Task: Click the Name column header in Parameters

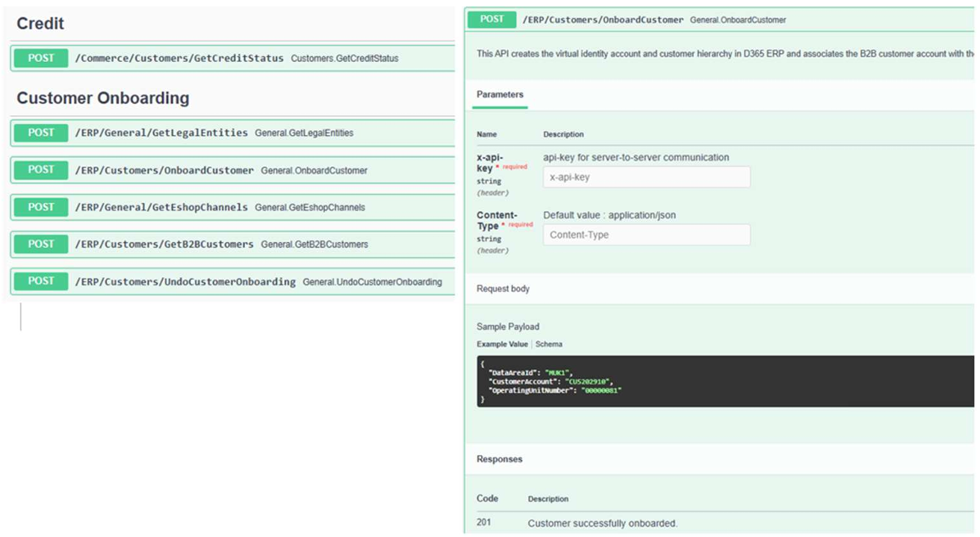Action: pyautogui.click(x=486, y=134)
